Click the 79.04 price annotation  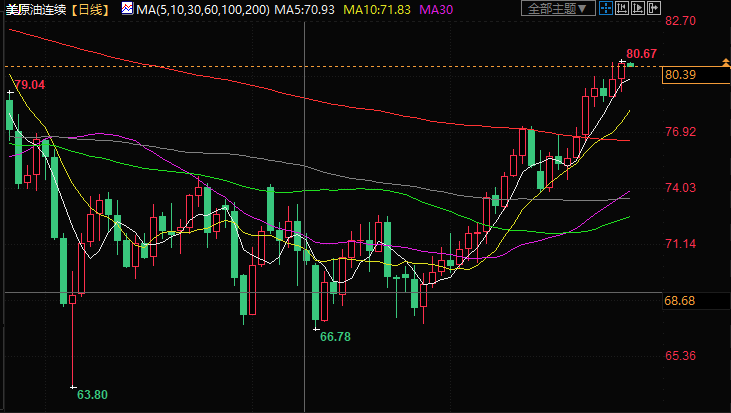pos(30,85)
